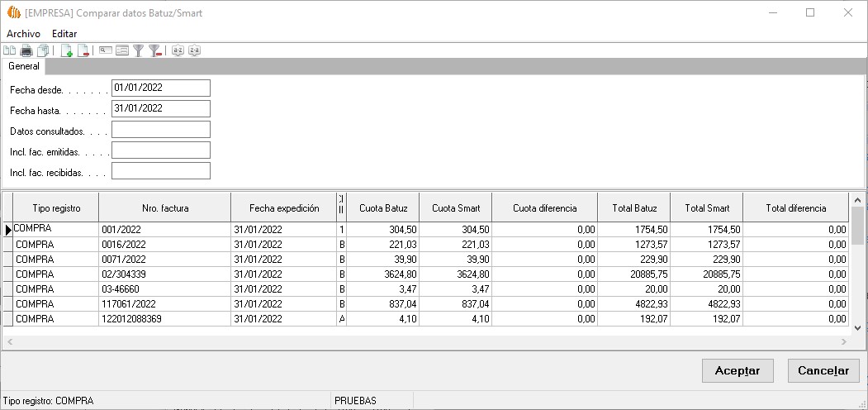Image resolution: width=868 pixels, height=410 pixels.
Task: Sort ascending with a-z icon
Action: pyautogui.click(x=178, y=51)
